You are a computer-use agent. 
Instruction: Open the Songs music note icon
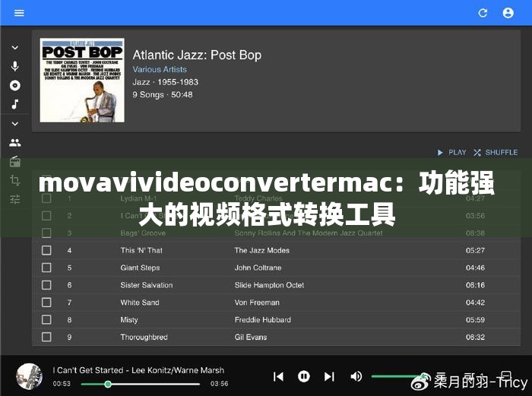[15, 104]
